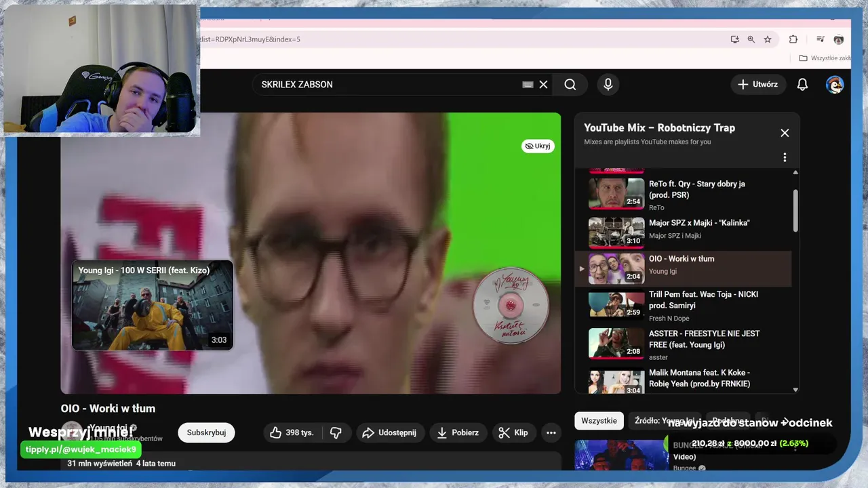868x488 pixels.
Task: Select the Źródło: Young Igi filter chip
Action: coord(665,421)
